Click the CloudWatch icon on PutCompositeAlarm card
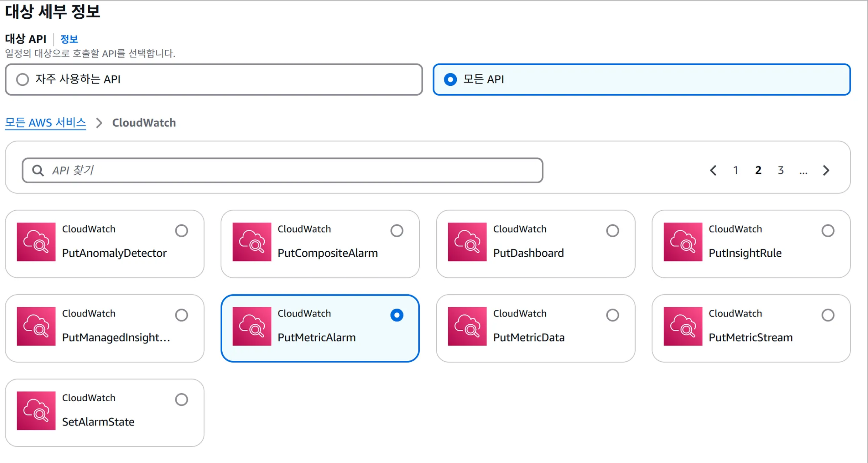 pyautogui.click(x=252, y=242)
